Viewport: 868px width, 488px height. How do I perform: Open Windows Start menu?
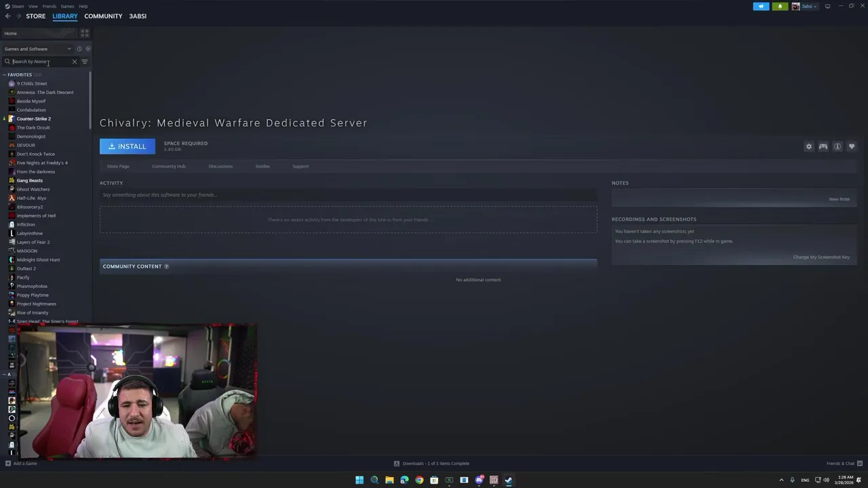(359, 480)
